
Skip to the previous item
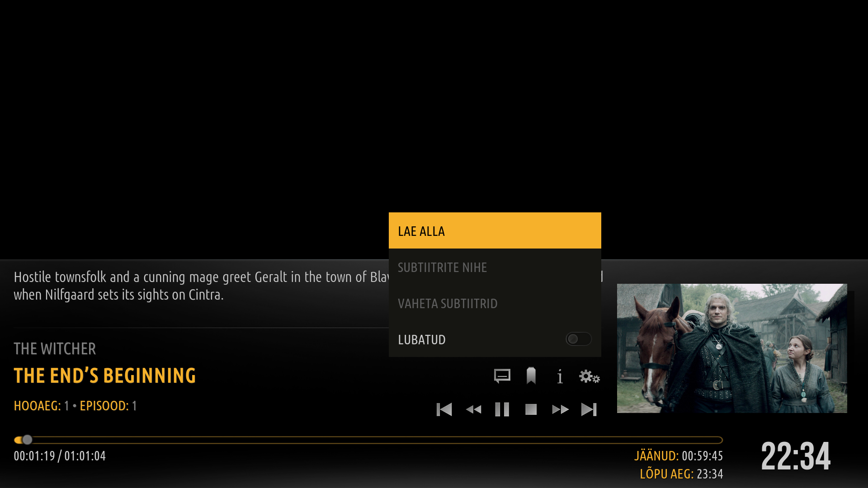444,409
